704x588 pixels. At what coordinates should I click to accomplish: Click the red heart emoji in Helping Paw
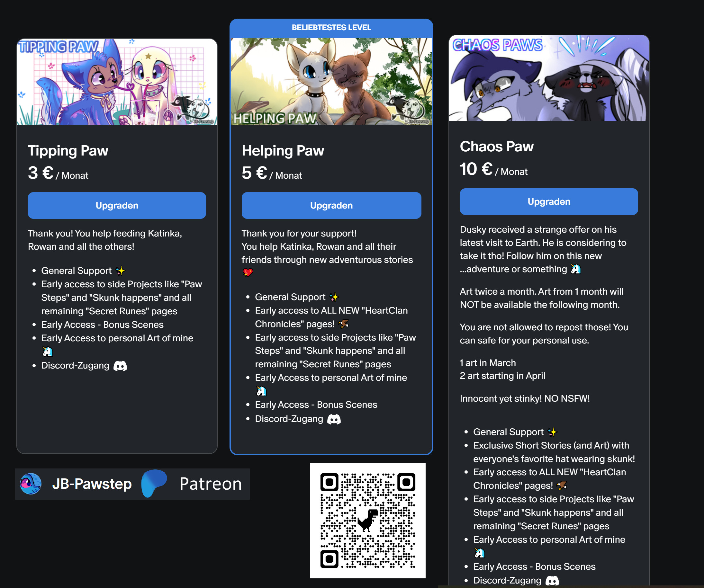248,273
